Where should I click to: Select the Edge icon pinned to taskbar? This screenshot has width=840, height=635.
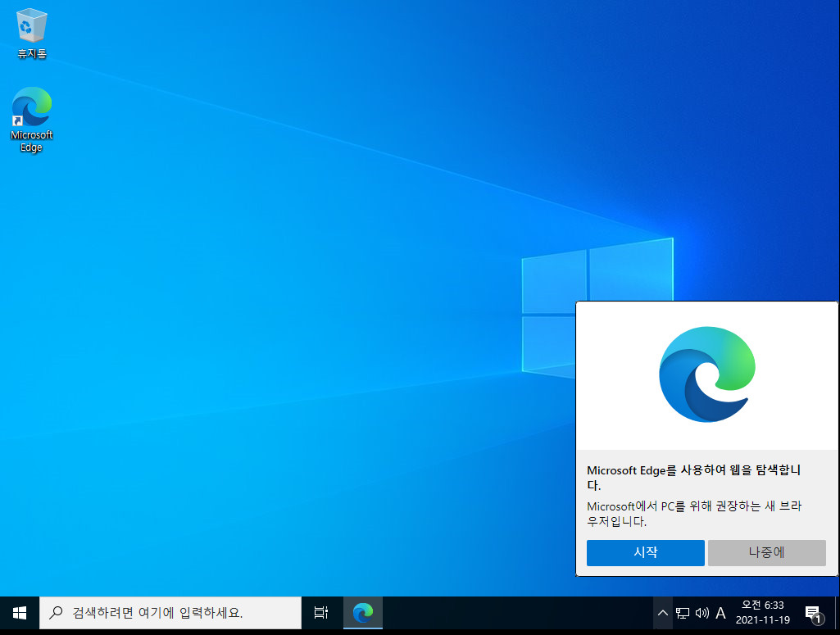click(x=362, y=612)
